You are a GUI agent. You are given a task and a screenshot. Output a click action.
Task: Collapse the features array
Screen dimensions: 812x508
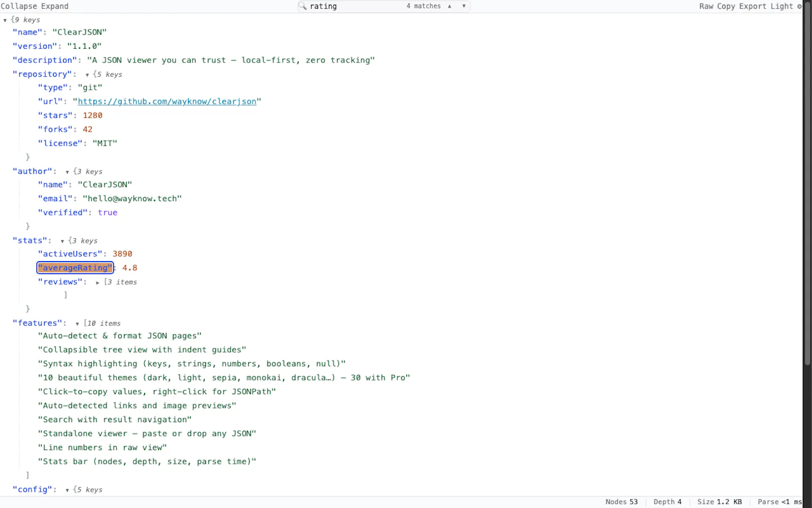77,324
